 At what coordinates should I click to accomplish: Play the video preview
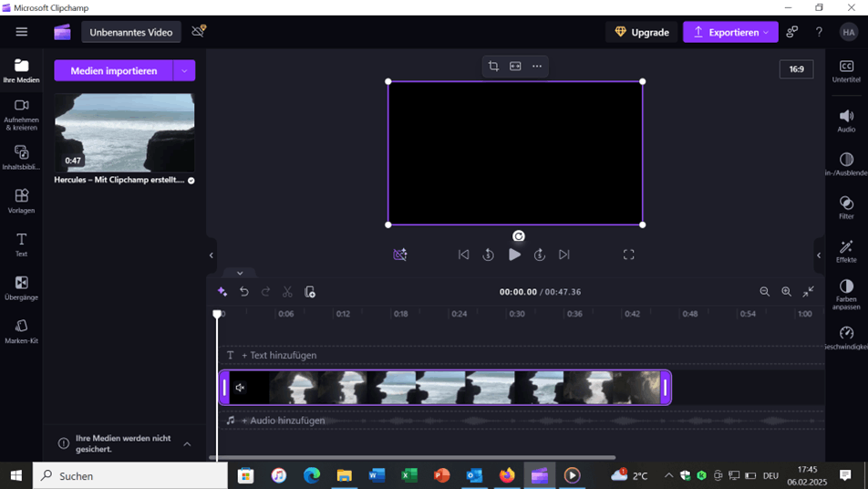pyautogui.click(x=514, y=255)
